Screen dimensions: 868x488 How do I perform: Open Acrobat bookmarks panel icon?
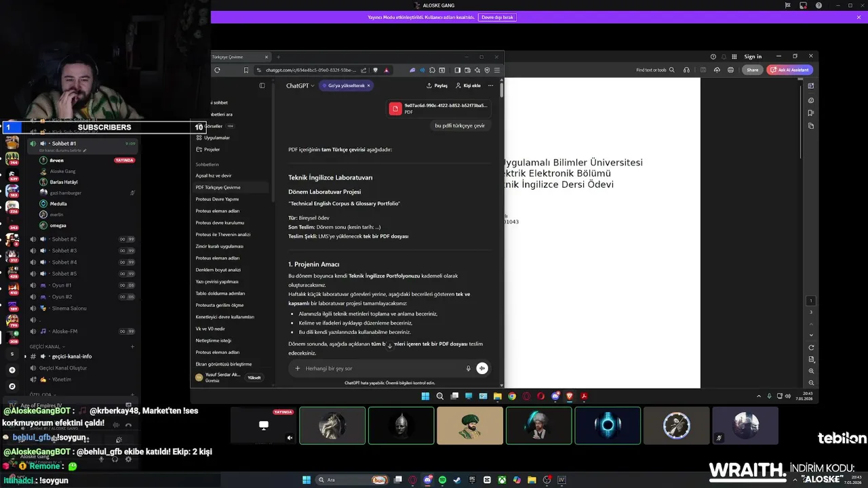pos(811,113)
